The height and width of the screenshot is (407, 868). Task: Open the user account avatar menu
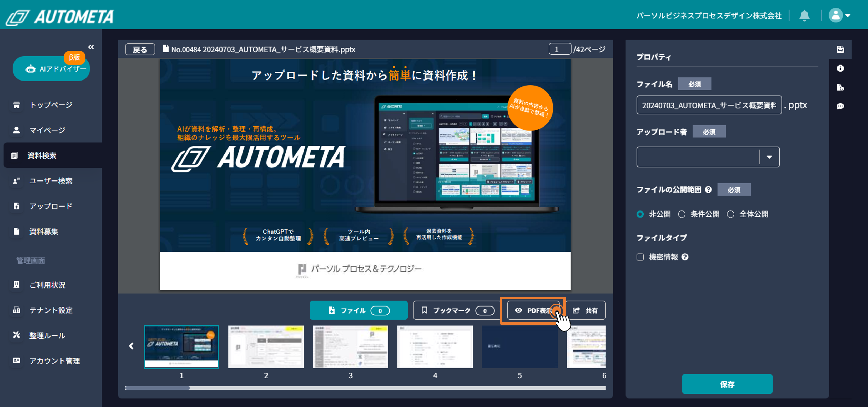839,16
